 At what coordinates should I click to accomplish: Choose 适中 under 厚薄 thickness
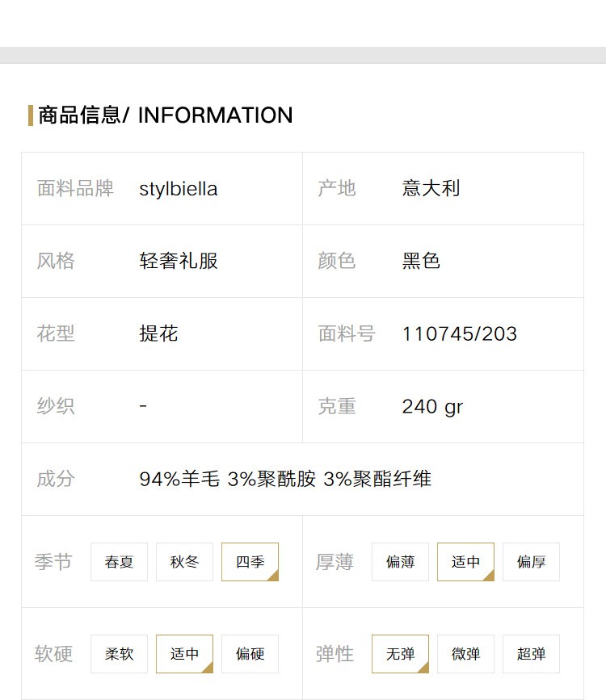465,562
